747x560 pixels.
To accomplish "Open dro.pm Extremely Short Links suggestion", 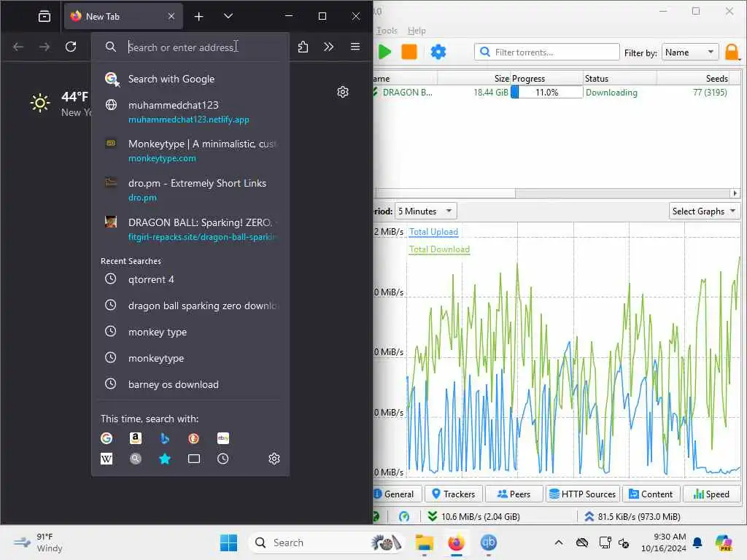I will click(190, 190).
